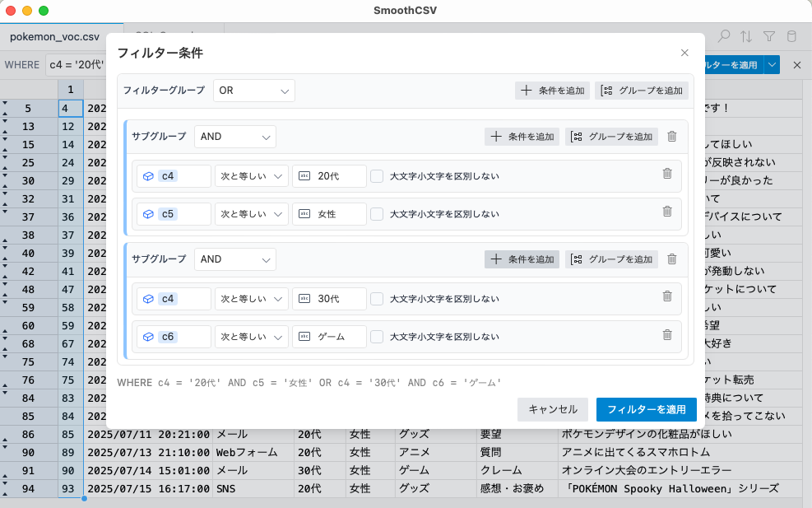This screenshot has width=812, height=508.
Task: Close the フィルター条件 dialog
Action: point(684,53)
